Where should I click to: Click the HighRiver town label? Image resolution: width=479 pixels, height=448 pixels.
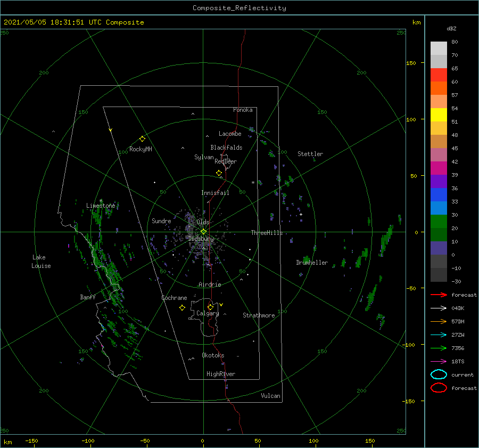point(221,374)
